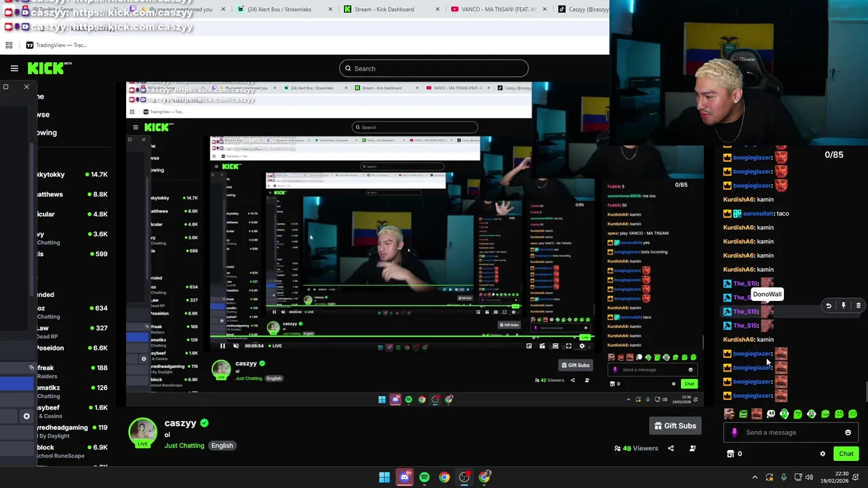Open Spotify from the taskbar
Image resolution: width=868 pixels, height=488 pixels.
click(425, 477)
